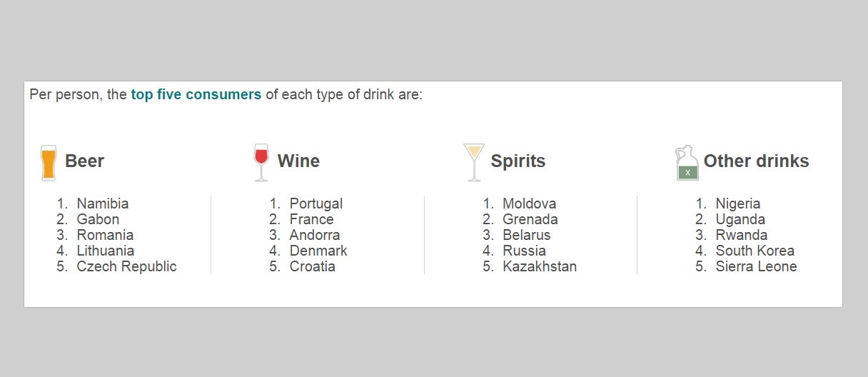The height and width of the screenshot is (377, 868).
Task: Click the beer glass icon
Action: 49,163
